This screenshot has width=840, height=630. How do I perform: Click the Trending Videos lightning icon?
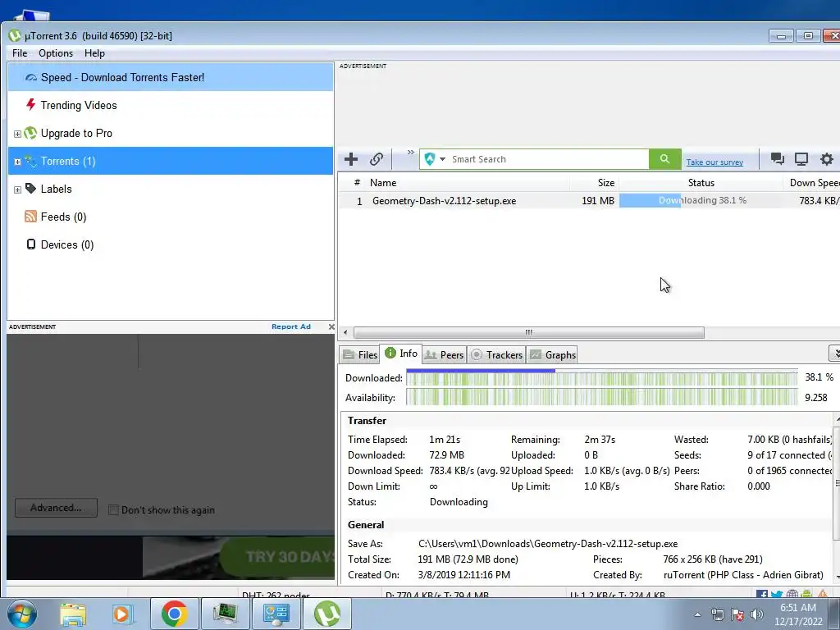click(x=30, y=104)
